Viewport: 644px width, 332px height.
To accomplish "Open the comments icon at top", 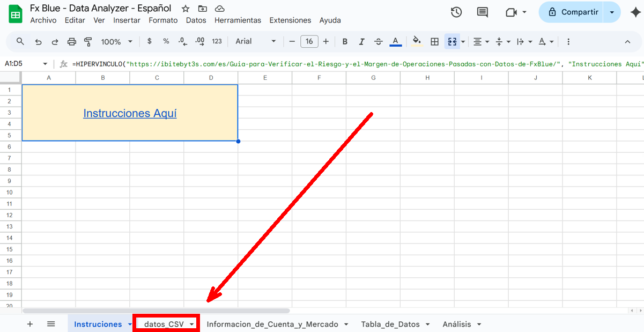I will click(x=483, y=12).
